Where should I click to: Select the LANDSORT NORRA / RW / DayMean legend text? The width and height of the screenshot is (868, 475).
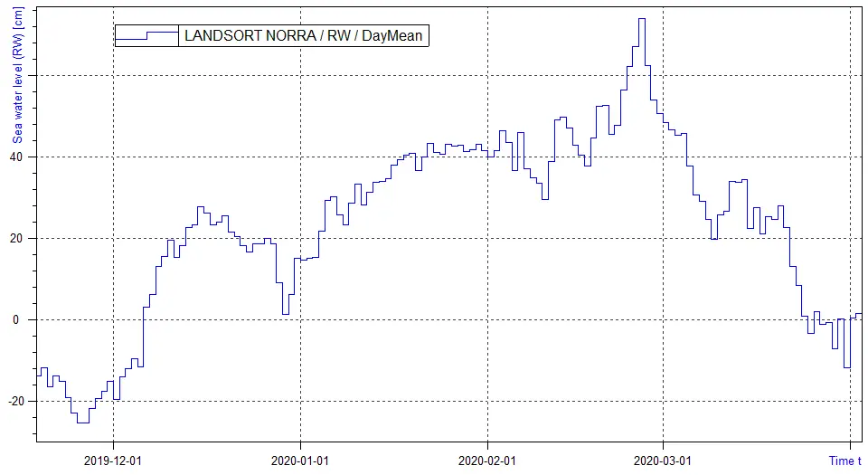(x=303, y=35)
